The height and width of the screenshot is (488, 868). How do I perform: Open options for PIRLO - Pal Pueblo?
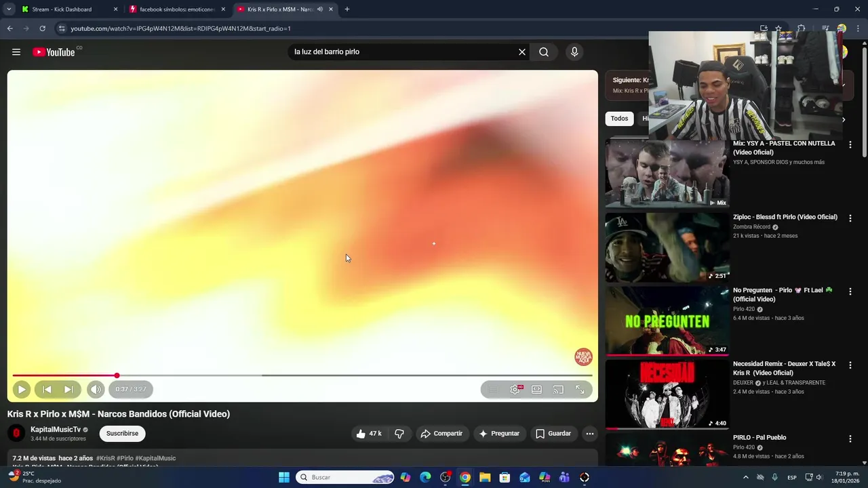[x=850, y=439]
